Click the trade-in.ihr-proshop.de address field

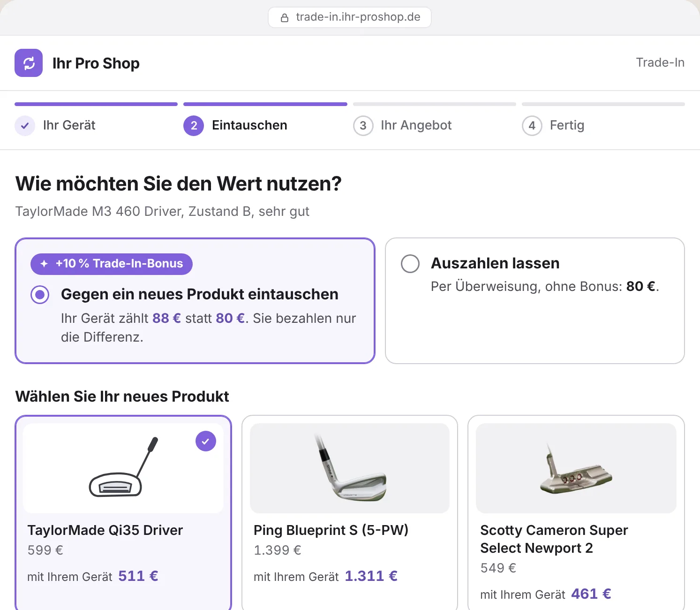pos(350,17)
